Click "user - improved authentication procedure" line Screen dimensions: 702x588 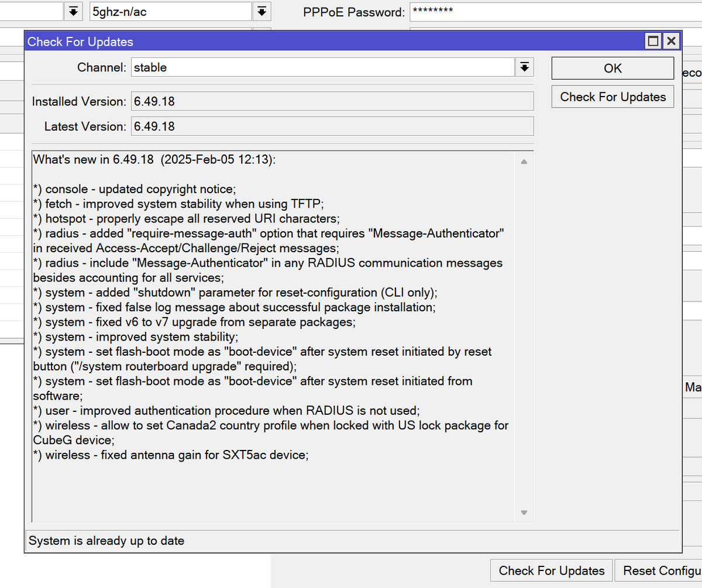click(x=226, y=410)
